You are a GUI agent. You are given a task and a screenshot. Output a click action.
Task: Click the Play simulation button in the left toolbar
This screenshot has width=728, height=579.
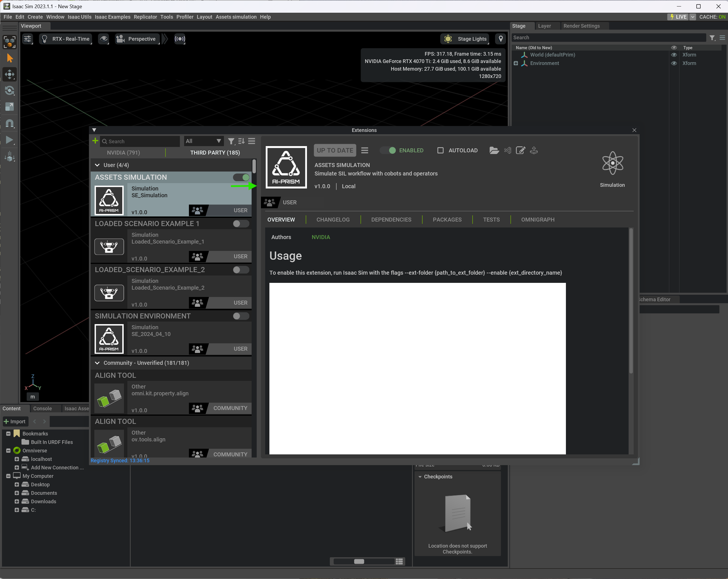[9, 140]
